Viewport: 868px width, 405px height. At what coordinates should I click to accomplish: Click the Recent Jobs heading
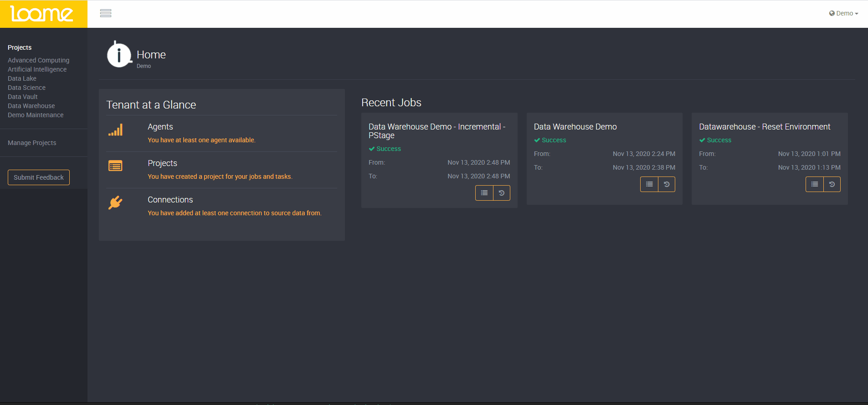pyautogui.click(x=391, y=103)
